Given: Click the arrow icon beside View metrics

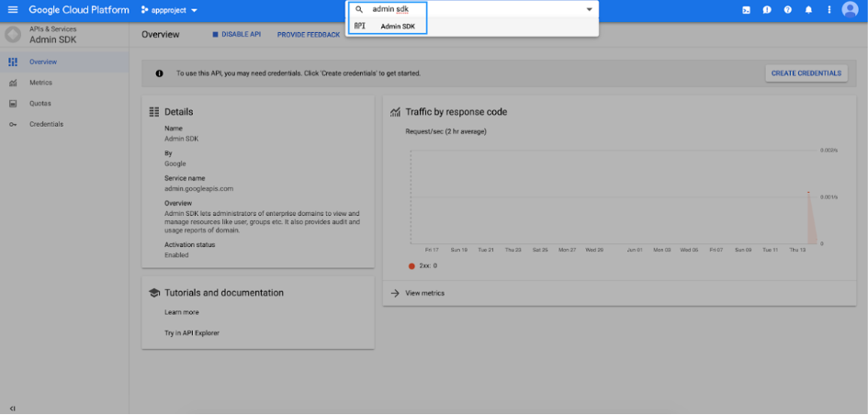Looking at the screenshot, I should coord(395,293).
